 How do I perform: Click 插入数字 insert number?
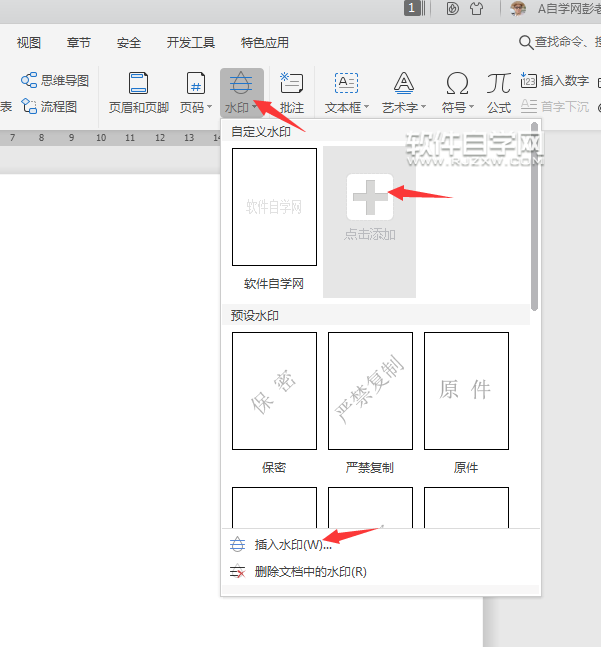coord(555,80)
